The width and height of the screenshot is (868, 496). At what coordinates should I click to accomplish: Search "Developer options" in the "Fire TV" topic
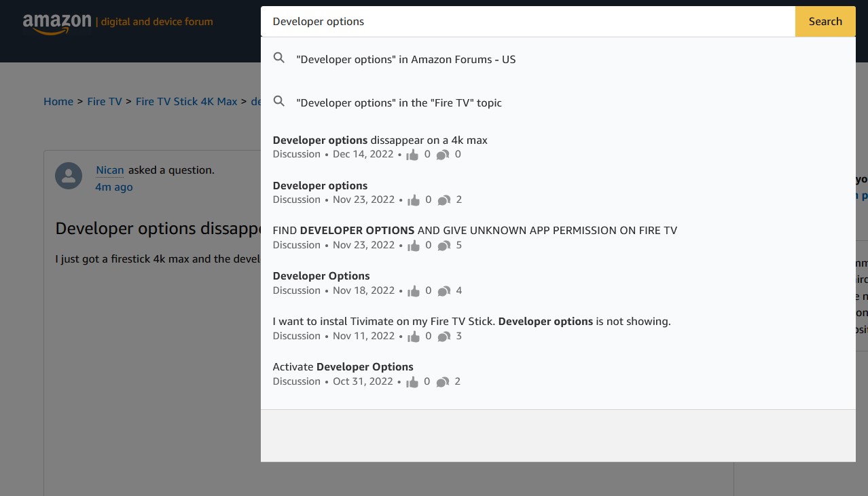pyautogui.click(x=399, y=103)
